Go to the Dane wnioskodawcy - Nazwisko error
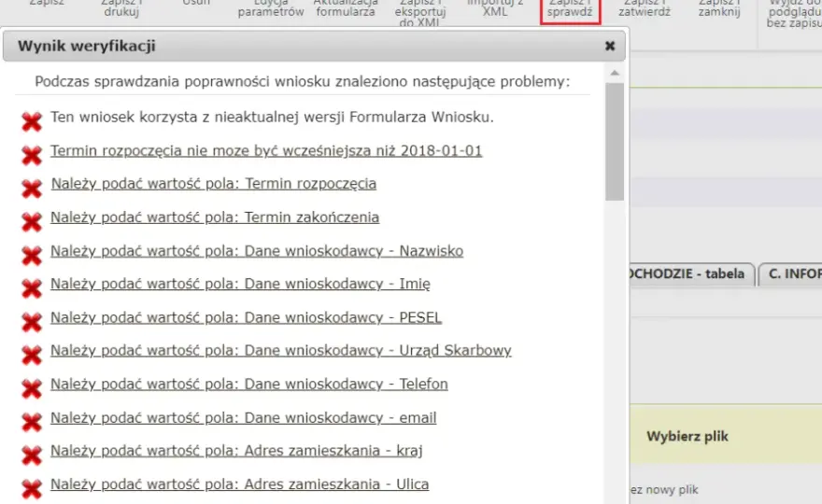The height and width of the screenshot is (504, 822). [x=257, y=251]
